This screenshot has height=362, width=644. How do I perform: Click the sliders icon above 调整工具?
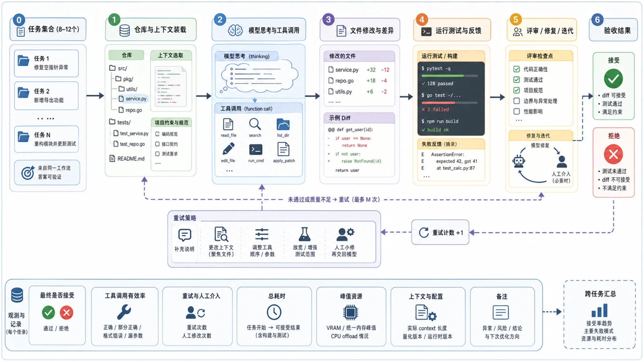click(x=262, y=235)
